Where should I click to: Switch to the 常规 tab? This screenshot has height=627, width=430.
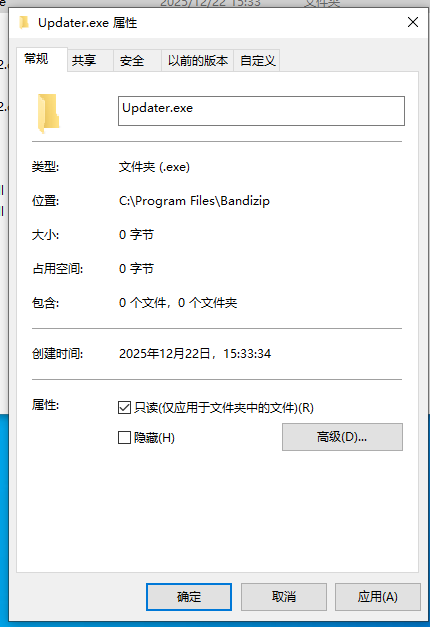(x=42, y=59)
